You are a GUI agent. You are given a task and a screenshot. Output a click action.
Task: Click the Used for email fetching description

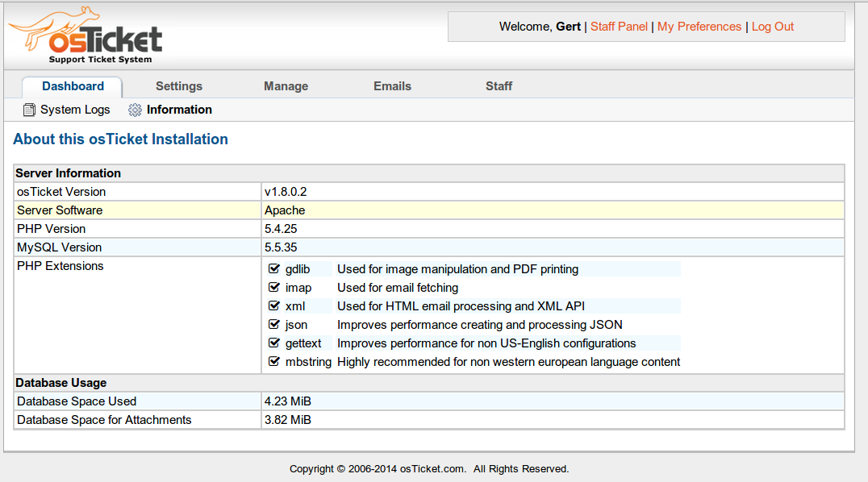(398, 288)
